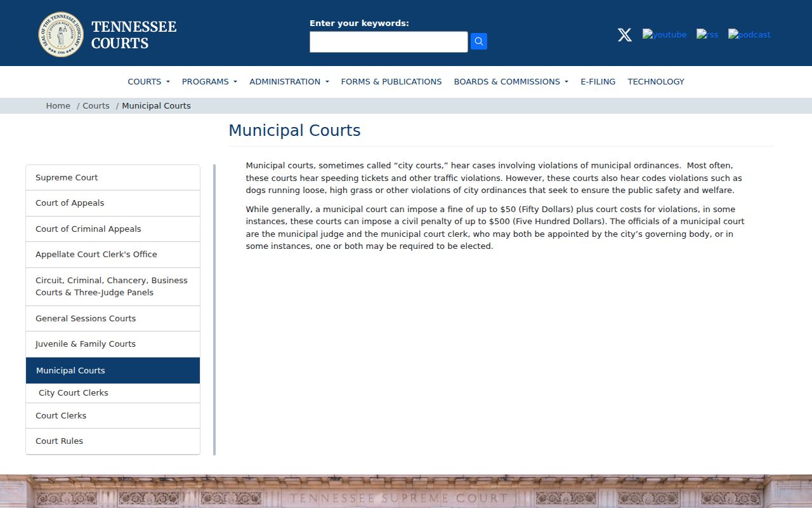This screenshot has height=508, width=812.
Task: Click the Tennessee Courts title text
Action: 134,35
